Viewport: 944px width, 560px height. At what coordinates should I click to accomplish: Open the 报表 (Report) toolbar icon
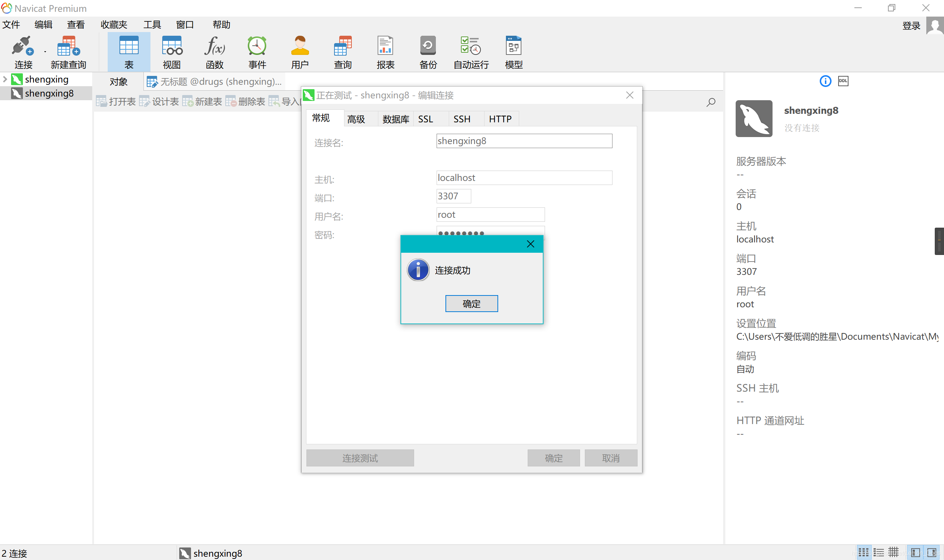tap(386, 52)
